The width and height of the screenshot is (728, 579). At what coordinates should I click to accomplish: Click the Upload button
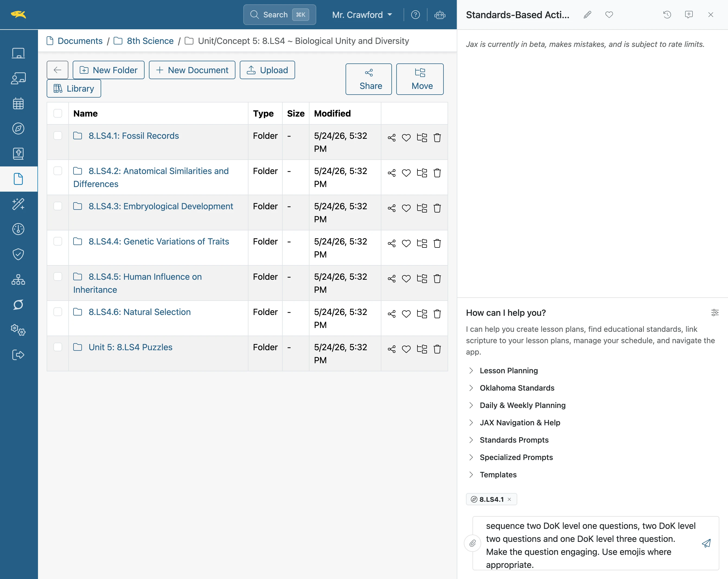pos(267,70)
